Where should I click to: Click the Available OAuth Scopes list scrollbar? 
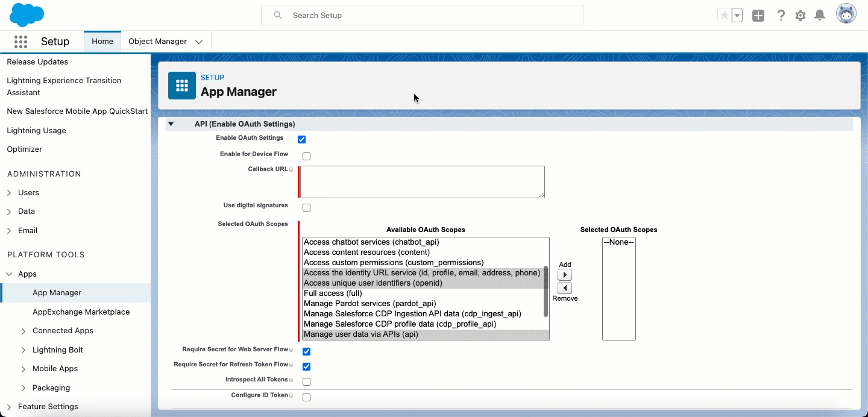(x=546, y=292)
